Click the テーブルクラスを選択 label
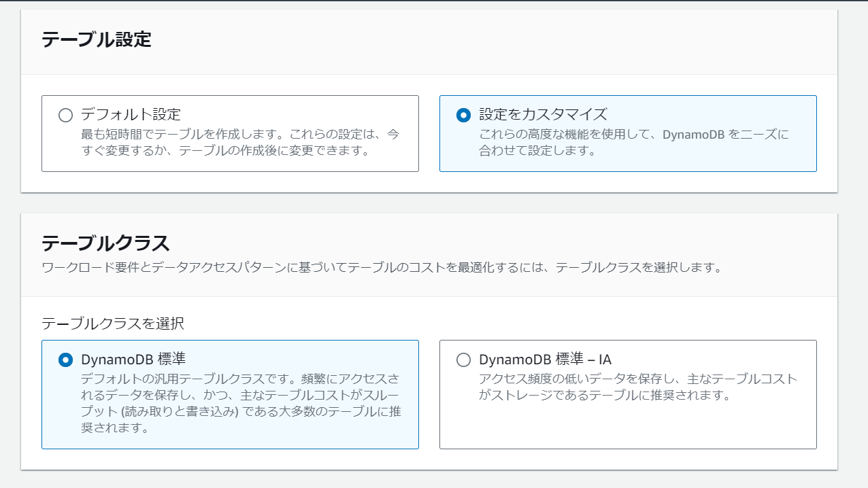The height and width of the screenshot is (488, 868). [113, 323]
